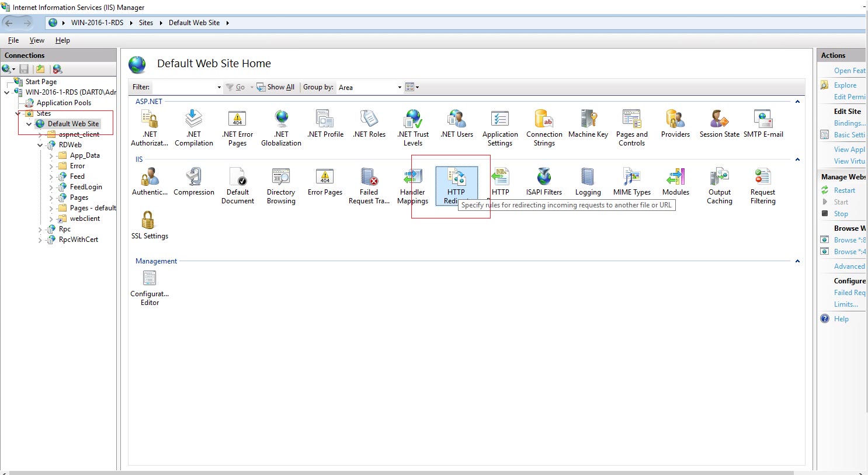Open the File menu
The height and width of the screenshot is (475, 868).
coord(13,40)
